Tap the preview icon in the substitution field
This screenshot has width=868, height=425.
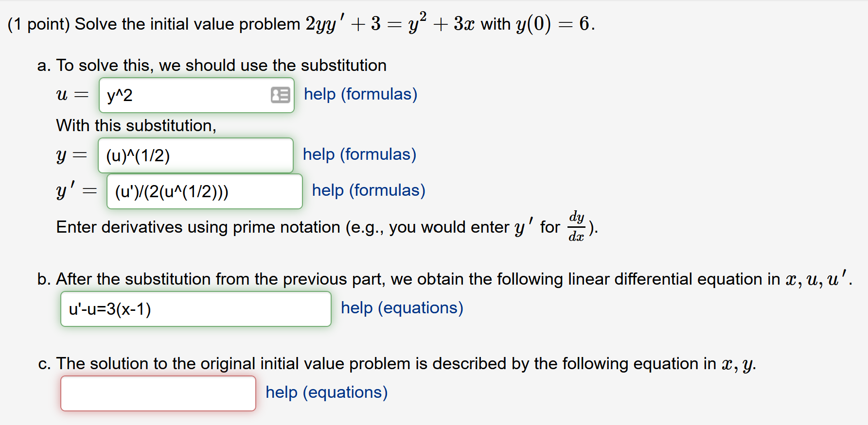click(x=281, y=95)
